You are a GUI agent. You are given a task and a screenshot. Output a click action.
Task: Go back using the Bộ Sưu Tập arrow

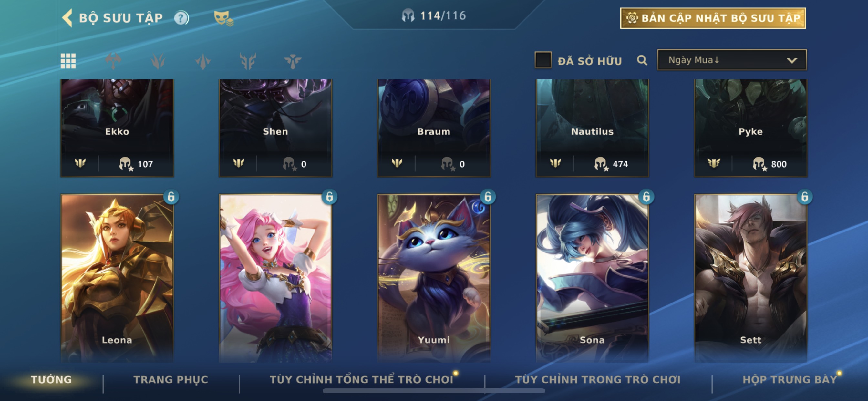click(x=67, y=17)
